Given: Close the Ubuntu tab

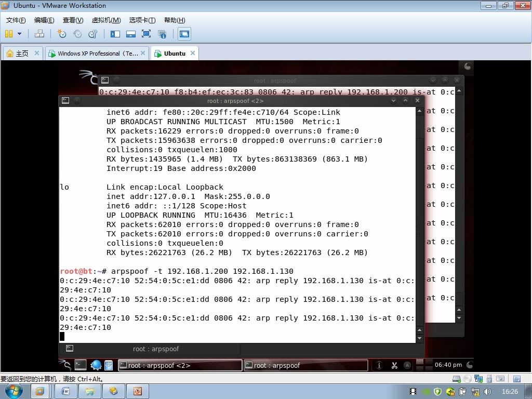Looking at the screenshot, I should (193, 53).
